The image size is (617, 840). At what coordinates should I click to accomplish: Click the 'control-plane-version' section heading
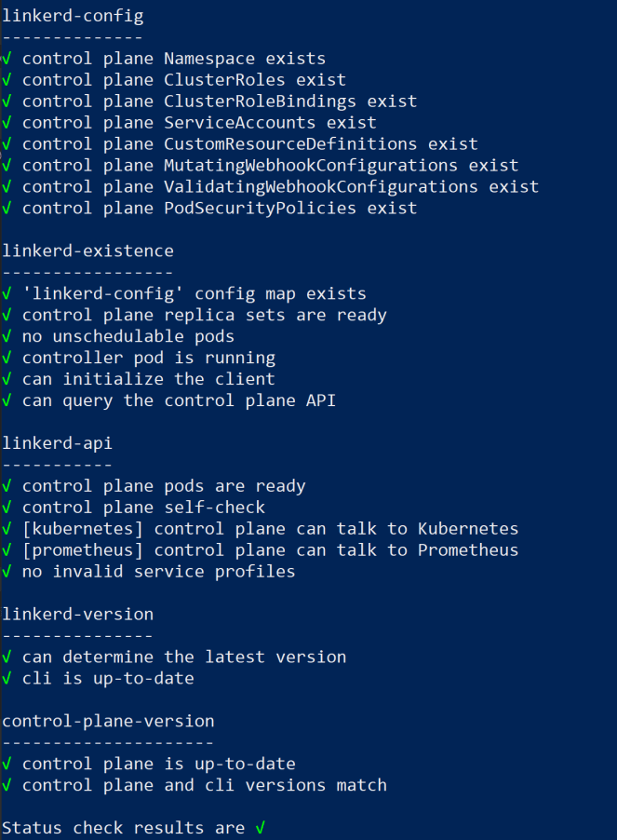pyautogui.click(x=108, y=721)
